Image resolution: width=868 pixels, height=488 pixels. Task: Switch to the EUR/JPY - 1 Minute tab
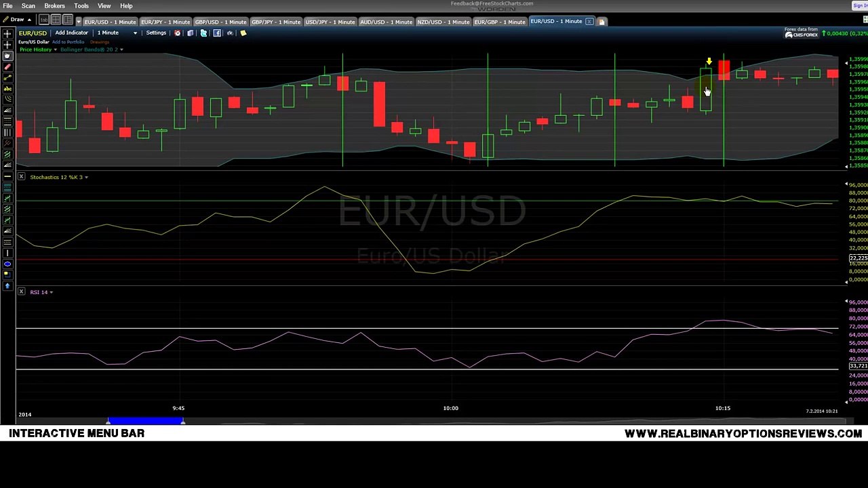click(165, 22)
